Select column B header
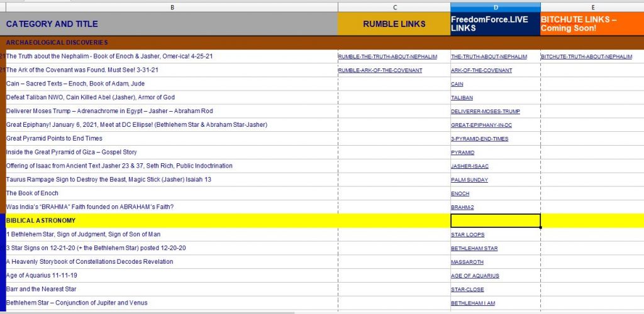Image resolution: width=644 pixels, height=314 pixels. point(172,8)
